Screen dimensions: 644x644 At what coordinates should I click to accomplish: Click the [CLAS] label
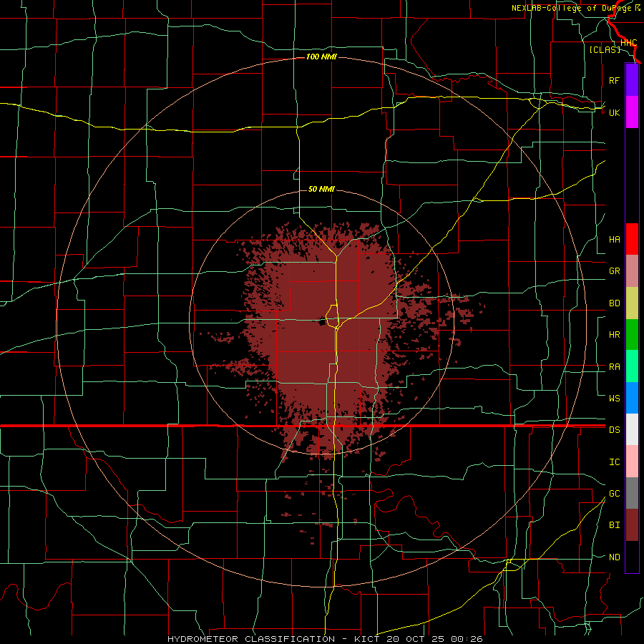tap(605, 49)
